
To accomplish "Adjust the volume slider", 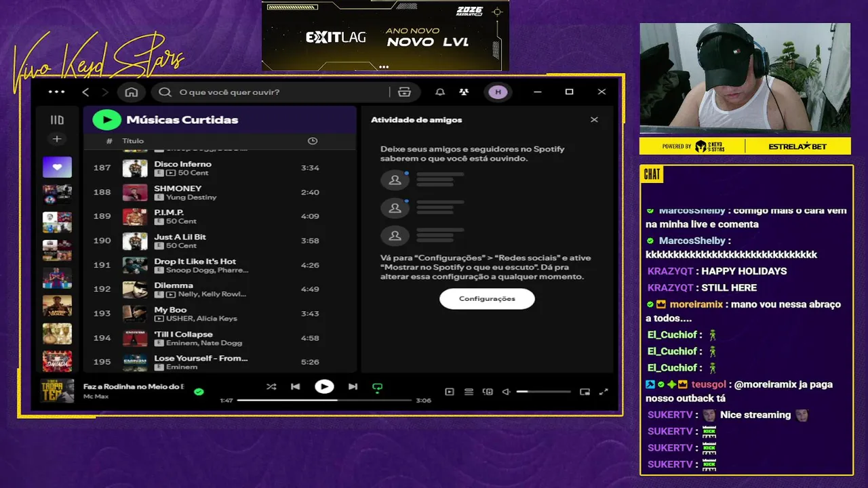I will pyautogui.click(x=543, y=392).
